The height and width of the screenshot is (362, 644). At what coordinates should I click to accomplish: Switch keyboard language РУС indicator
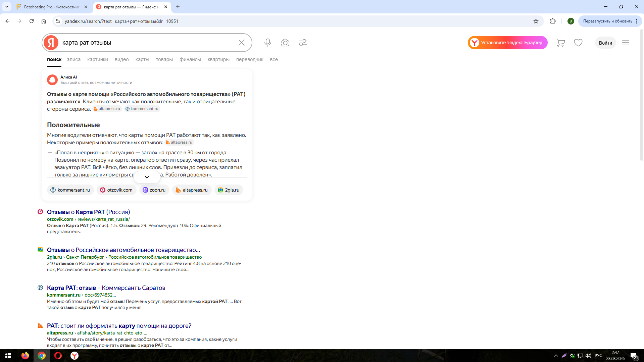(x=598, y=356)
